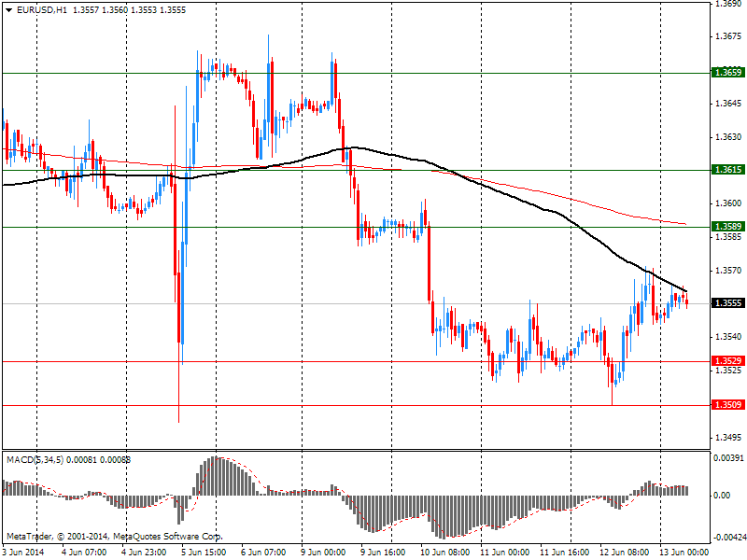Click the 1.3630 price scale value

pyautogui.click(x=729, y=137)
